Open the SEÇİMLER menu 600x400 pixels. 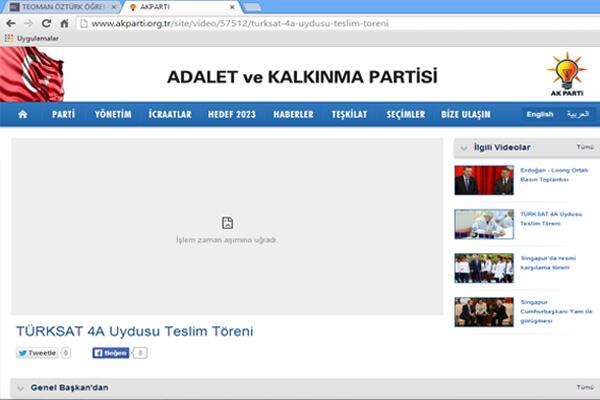(406, 114)
